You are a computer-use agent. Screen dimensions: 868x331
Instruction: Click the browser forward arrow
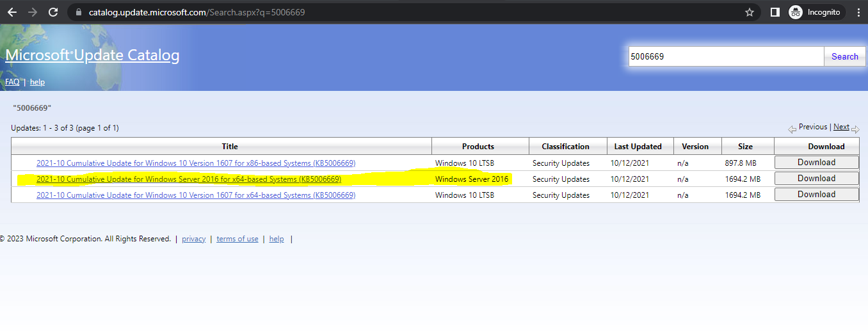coord(32,12)
